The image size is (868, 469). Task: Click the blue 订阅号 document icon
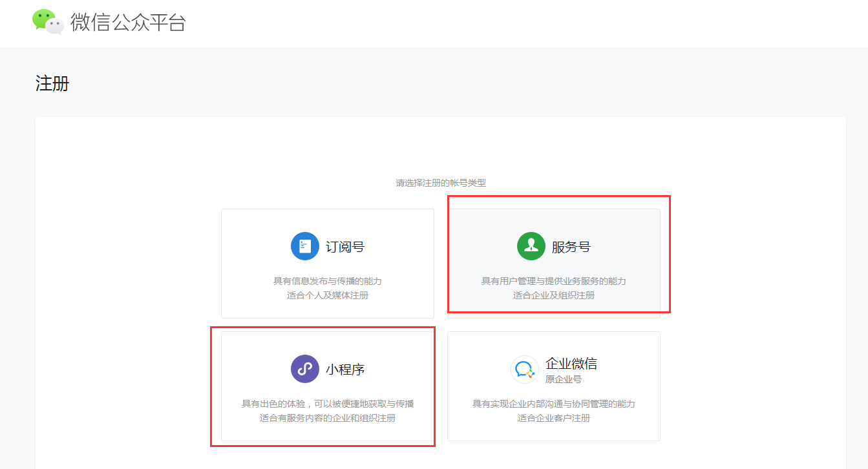tap(305, 246)
